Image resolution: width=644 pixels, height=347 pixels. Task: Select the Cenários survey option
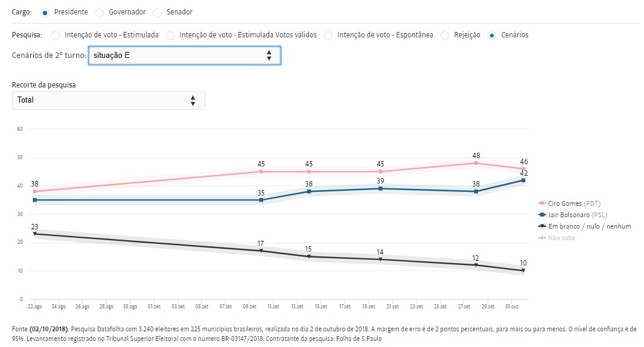(x=493, y=36)
